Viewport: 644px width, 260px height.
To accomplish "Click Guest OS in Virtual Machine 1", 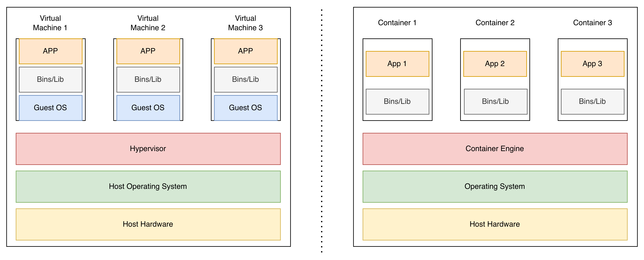I will 51,108.
